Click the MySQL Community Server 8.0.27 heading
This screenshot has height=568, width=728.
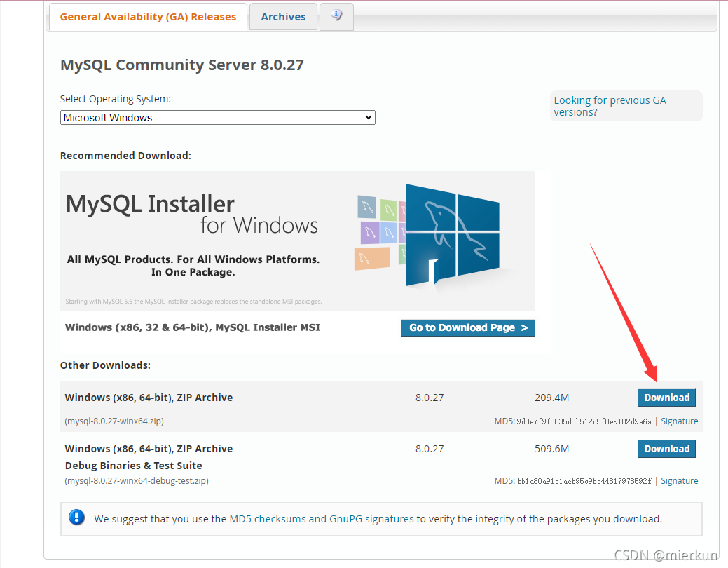point(182,65)
